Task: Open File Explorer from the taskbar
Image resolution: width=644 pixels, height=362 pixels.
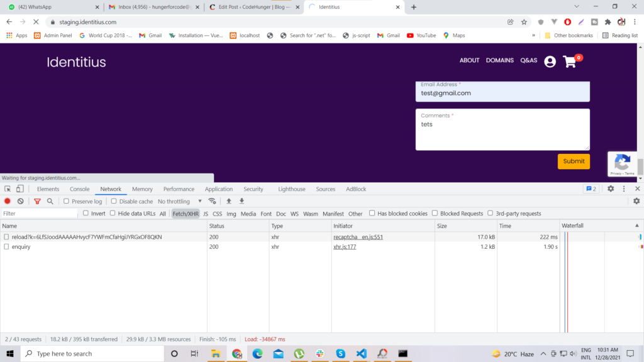Action: click(216, 353)
